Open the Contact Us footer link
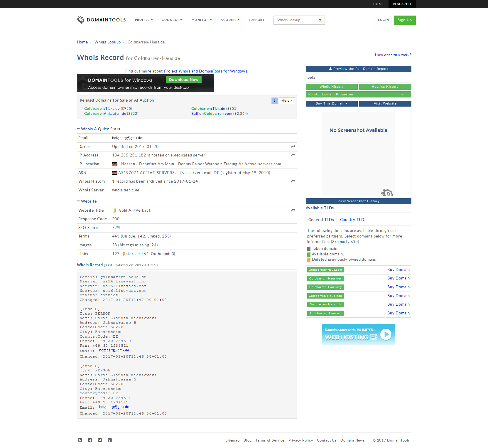The height and width of the screenshot is (448, 488). [327, 440]
